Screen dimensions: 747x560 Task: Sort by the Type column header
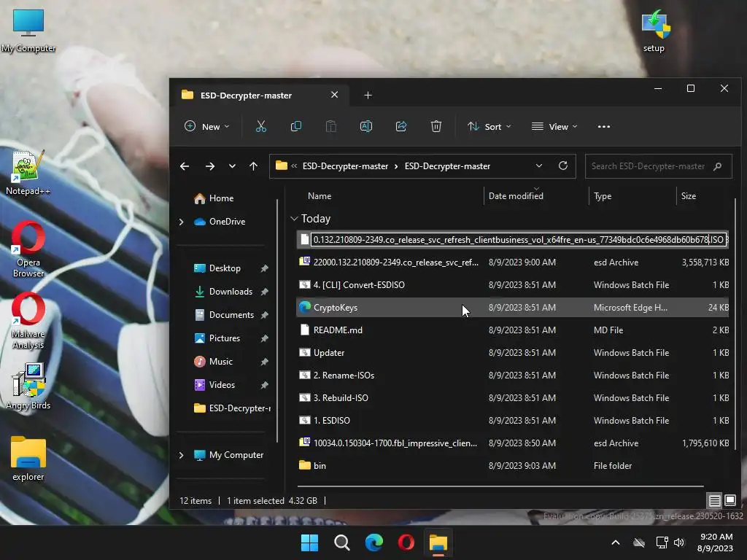(602, 196)
